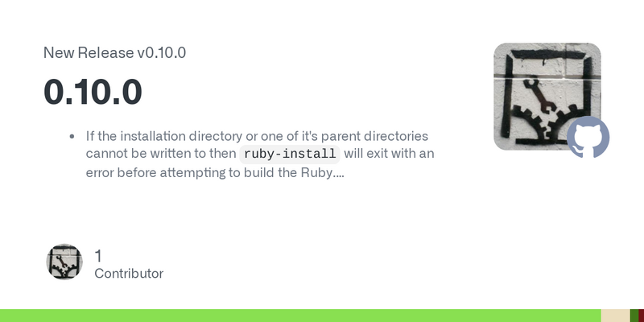Click the New Release v0.10.0 label
The image size is (644, 322).
(x=114, y=52)
